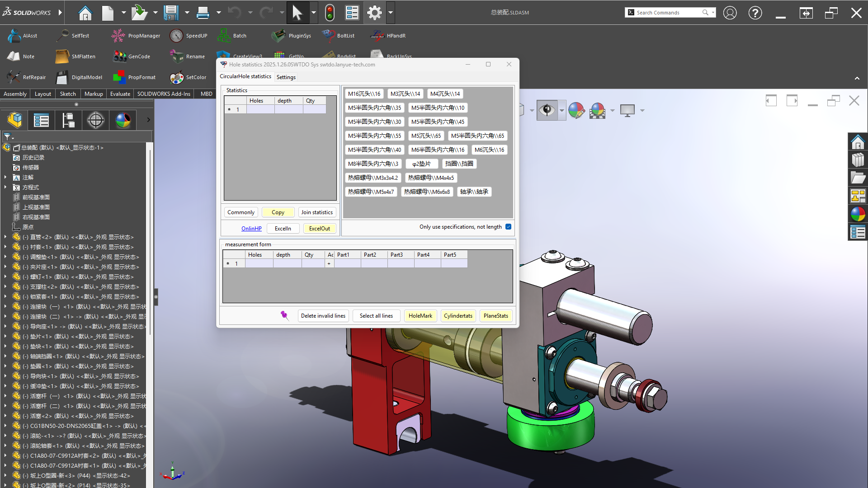This screenshot has width=868, height=488.
Task: Toggle the hide/show items eye button
Action: click(547, 110)
